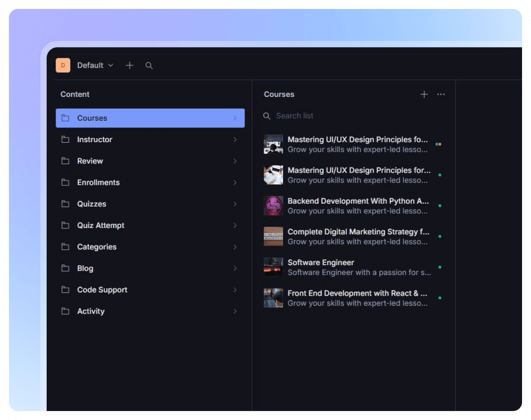Screen dimensions: 531x420
Task: Open the Activity section
Action: [x=91, y=311]
